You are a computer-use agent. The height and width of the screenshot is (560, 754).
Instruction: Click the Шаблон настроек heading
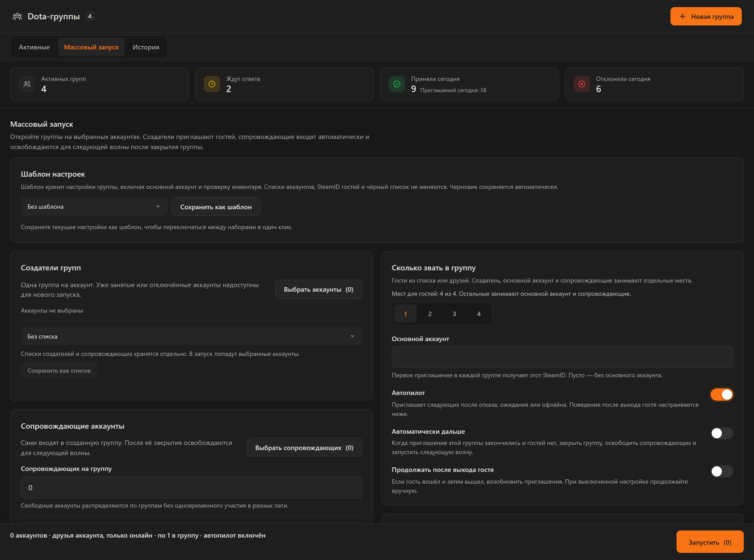(53, 174)
